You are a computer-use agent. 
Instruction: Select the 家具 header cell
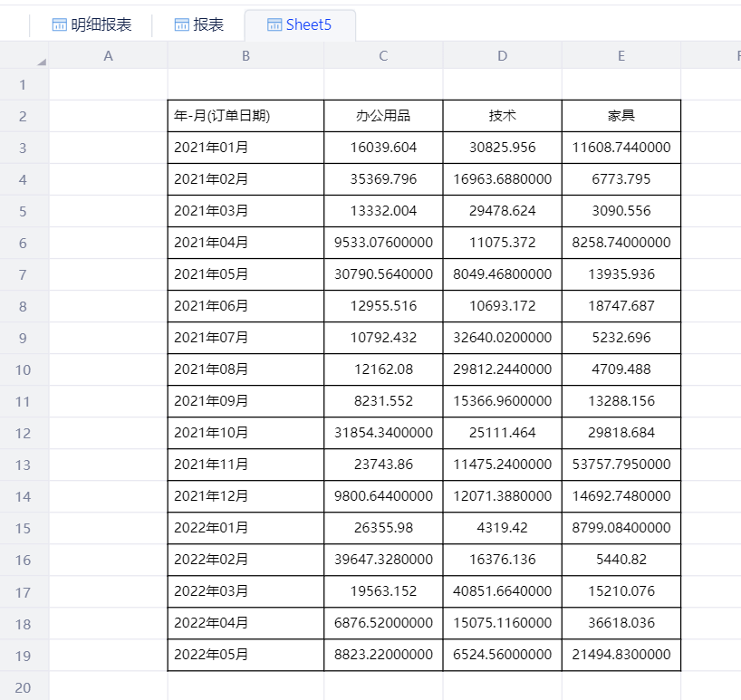pos(621,116)
